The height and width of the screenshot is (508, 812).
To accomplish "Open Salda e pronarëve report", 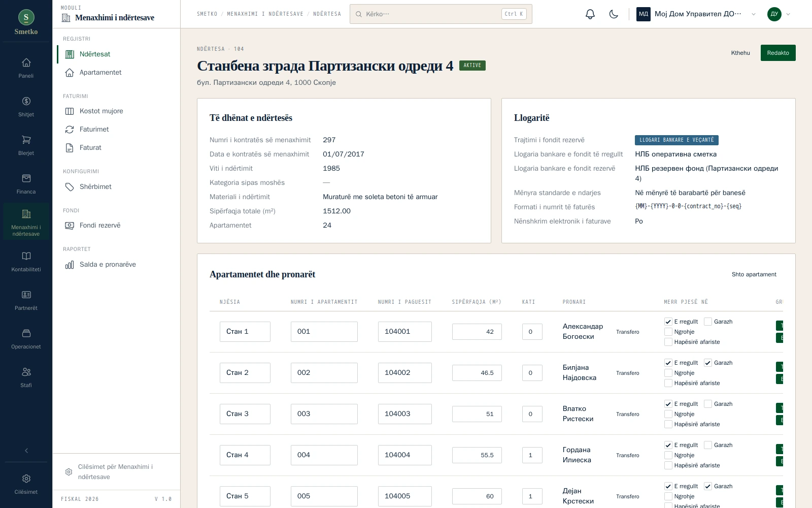I will click(116, 265).
